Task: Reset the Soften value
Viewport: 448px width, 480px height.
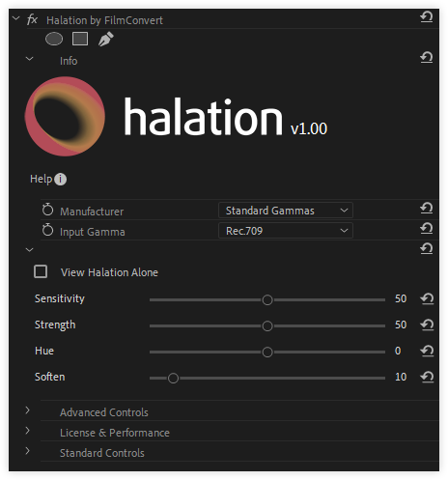Action: point(427,377)
